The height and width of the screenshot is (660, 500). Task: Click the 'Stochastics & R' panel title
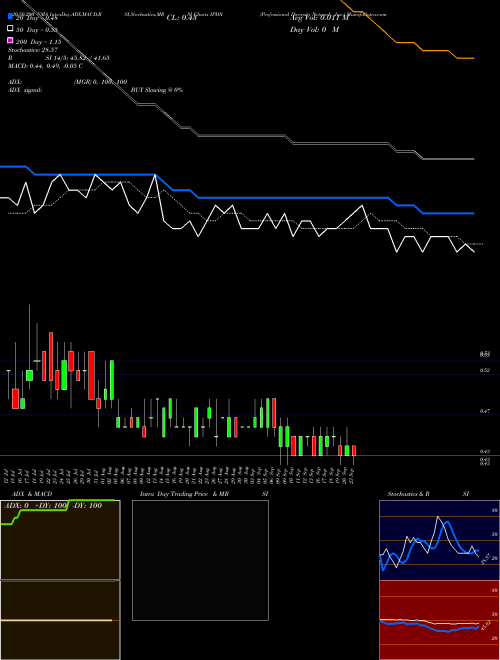coord(408,494)
